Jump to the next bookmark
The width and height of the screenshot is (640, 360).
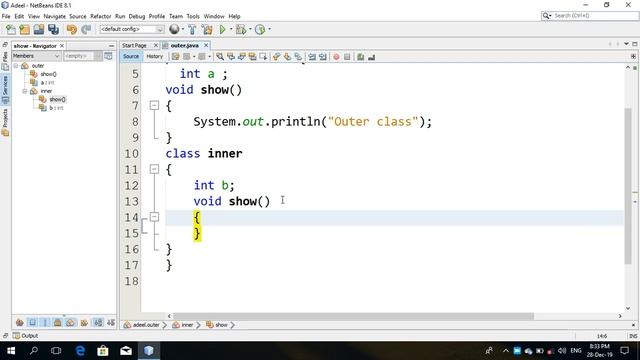point(287,57)
